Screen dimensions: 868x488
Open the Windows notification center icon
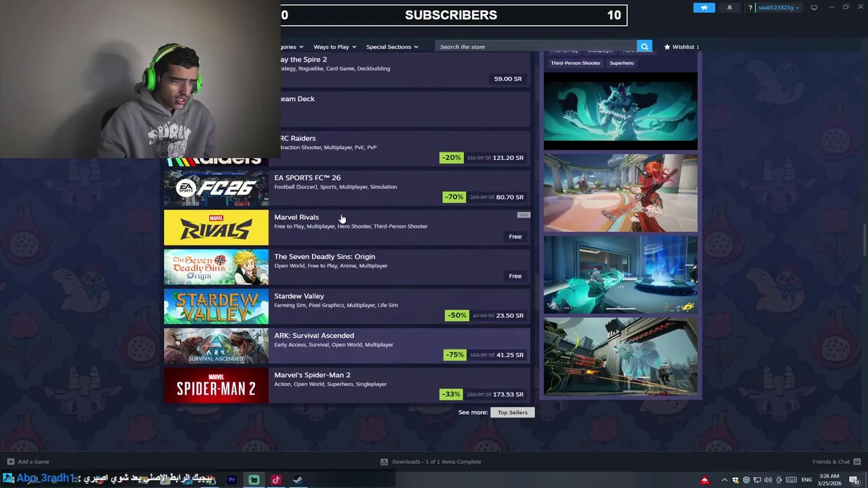pos(854,480)
